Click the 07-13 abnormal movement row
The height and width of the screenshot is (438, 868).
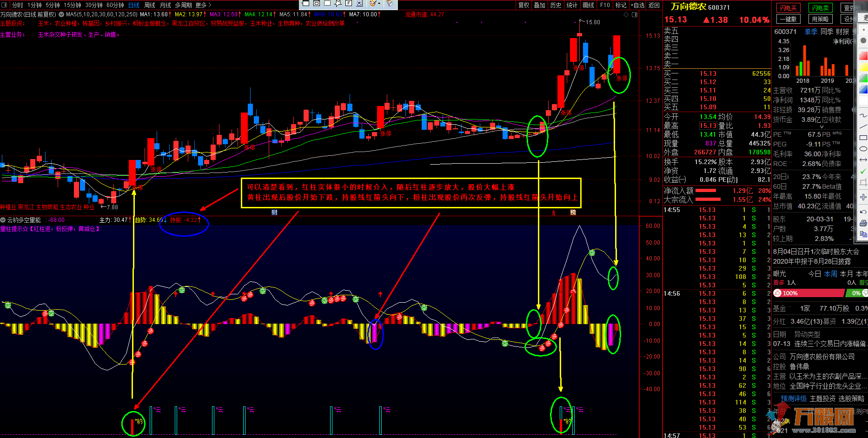tap(820, 344)
